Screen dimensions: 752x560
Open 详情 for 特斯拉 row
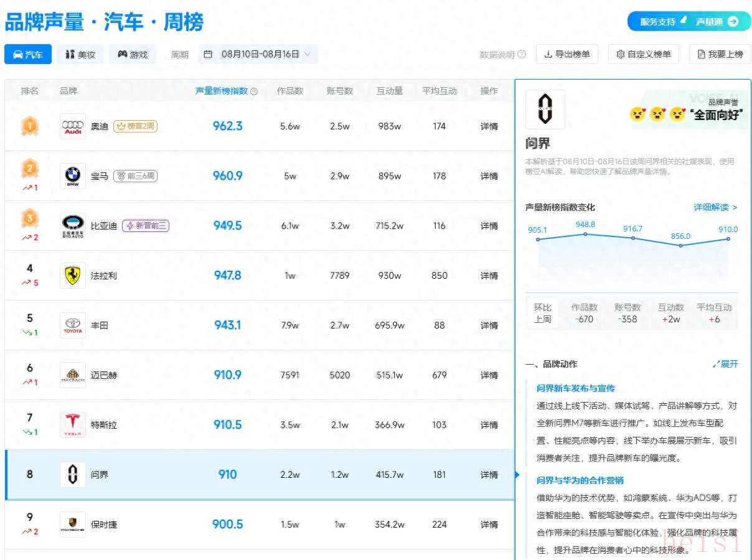489,425
